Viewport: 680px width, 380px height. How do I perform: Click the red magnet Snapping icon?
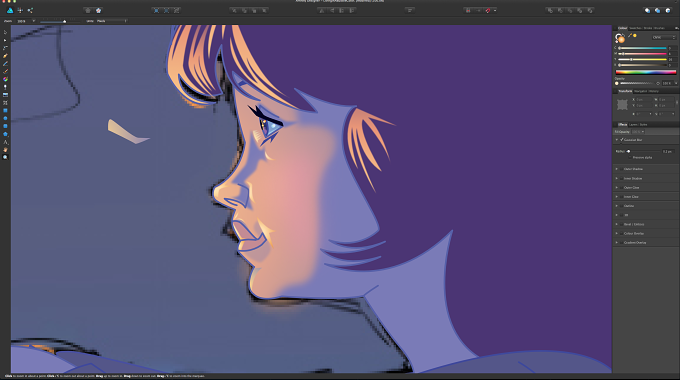tap(488, 10)
